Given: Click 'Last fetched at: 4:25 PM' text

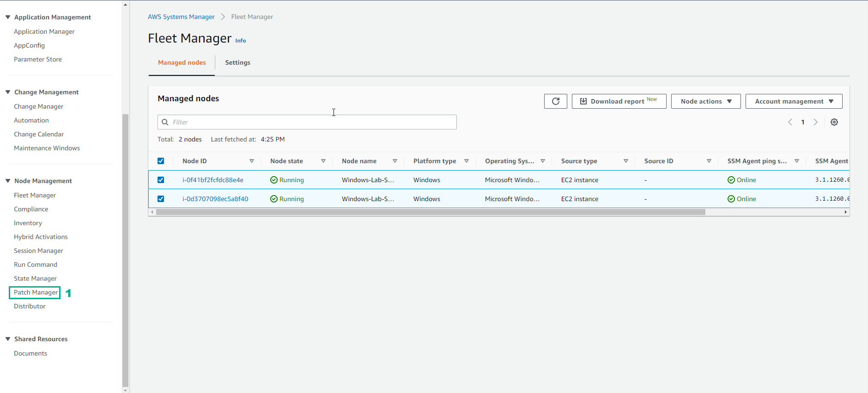Looking at the screenshot, I should pos(248,139).
